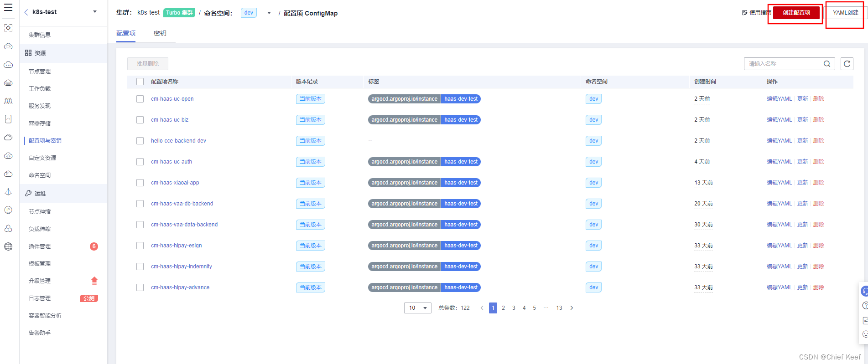Click the Turbo 集群 tag
The width and height of the screenshot is (868, 364).
click(179, 13)
